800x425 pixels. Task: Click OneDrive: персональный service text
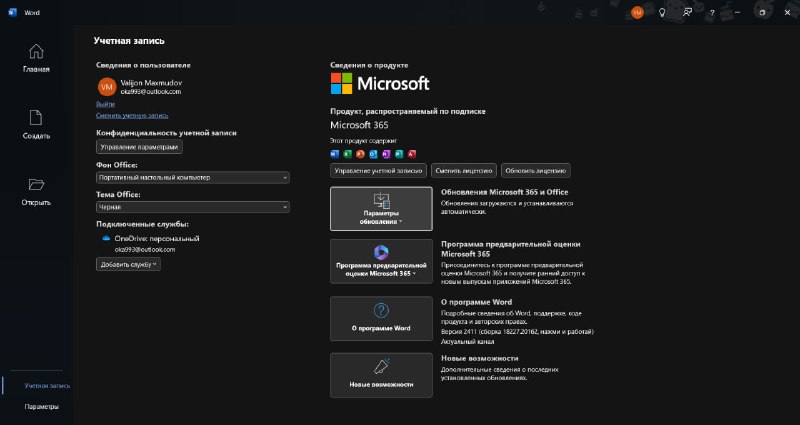[x=157, y=238]
